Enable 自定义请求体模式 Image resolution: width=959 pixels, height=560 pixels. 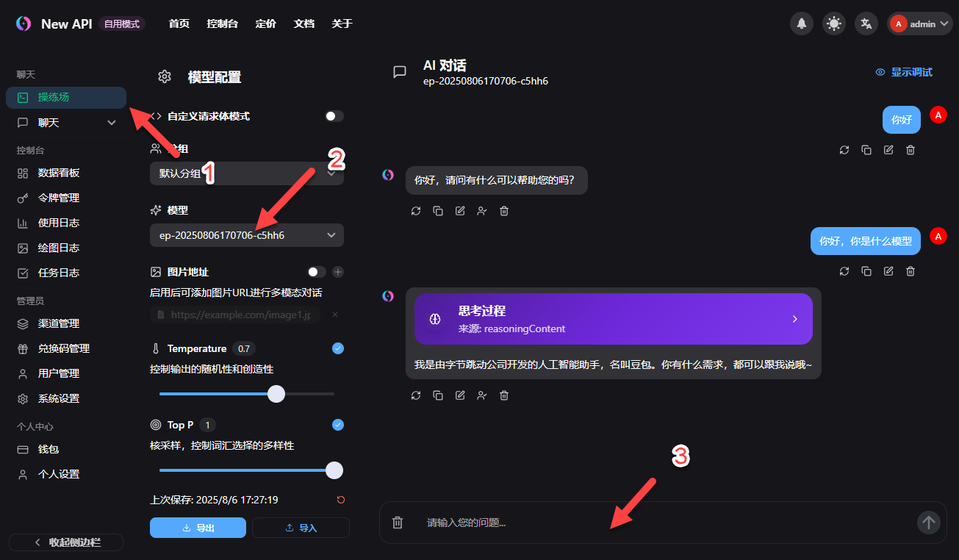[333, 115]
